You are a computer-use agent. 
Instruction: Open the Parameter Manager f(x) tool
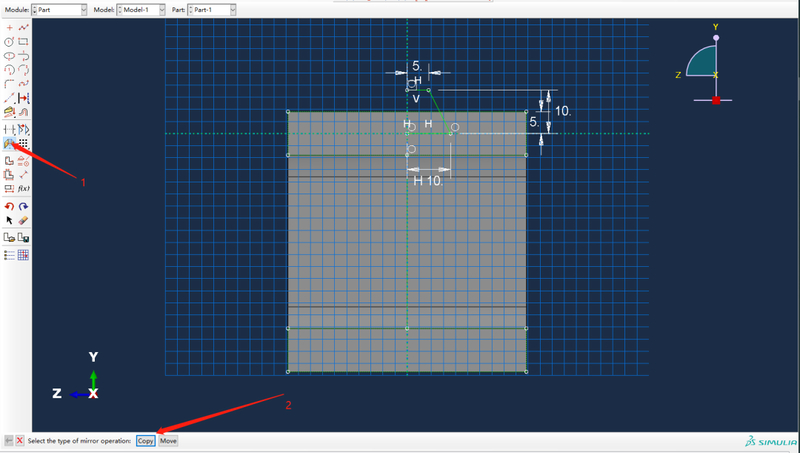coord(23,189)
